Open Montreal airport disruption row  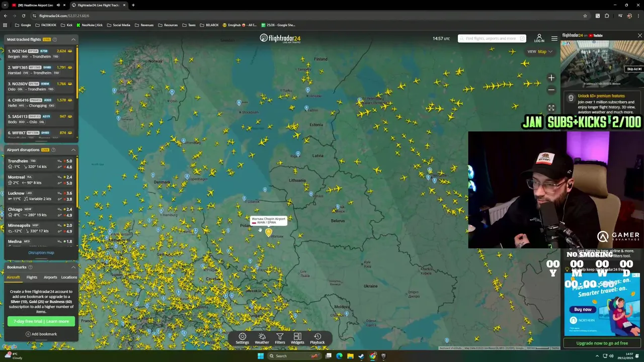click(x=39, y=179)
